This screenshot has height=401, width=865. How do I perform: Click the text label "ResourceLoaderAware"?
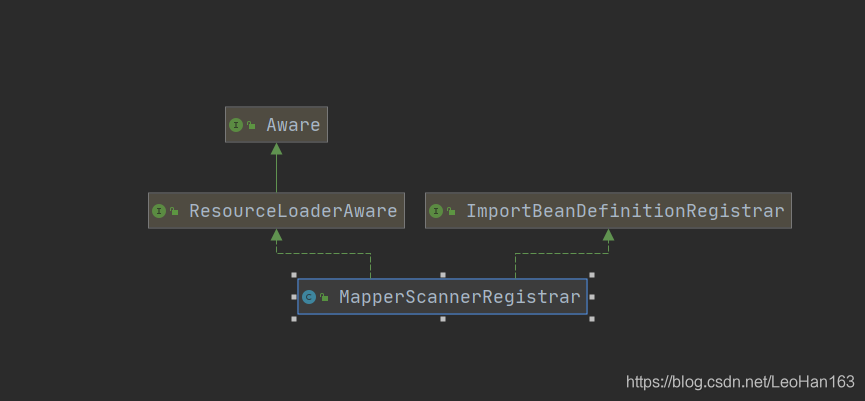(x=293, y=211)
